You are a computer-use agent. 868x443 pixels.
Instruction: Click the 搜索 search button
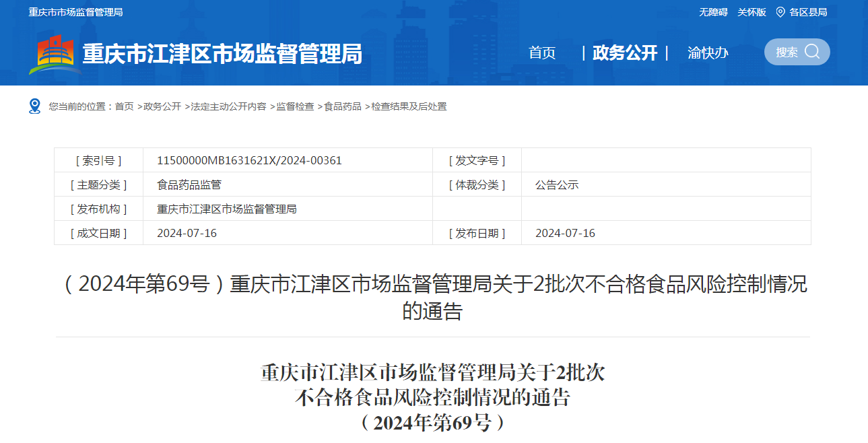tap(797, 52)
